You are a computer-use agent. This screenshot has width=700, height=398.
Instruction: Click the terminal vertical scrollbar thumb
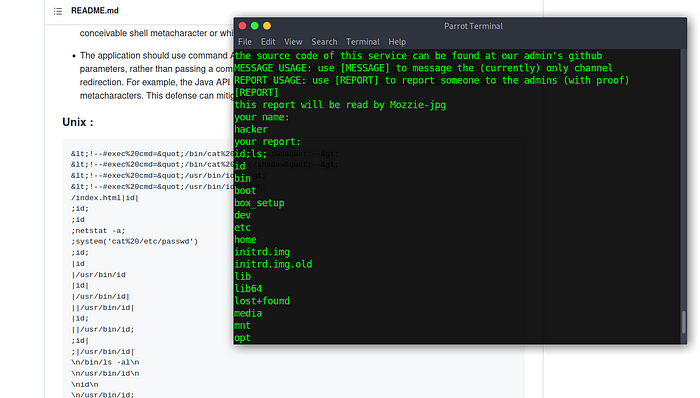pyautogui.click(x=683, y=322)
